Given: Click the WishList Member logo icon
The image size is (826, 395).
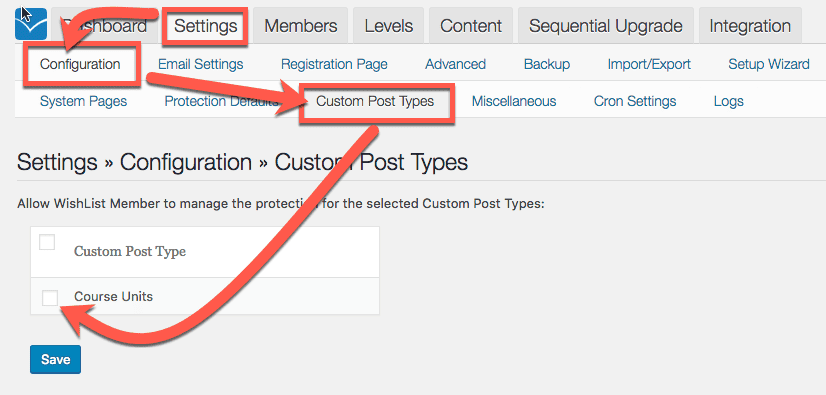Looking at the screenshot, I should [x=31, y=25].
